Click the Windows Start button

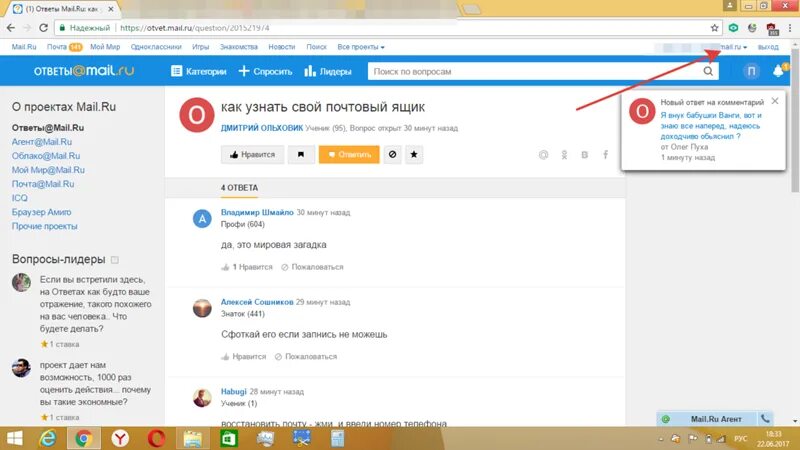tap(14, 438)
